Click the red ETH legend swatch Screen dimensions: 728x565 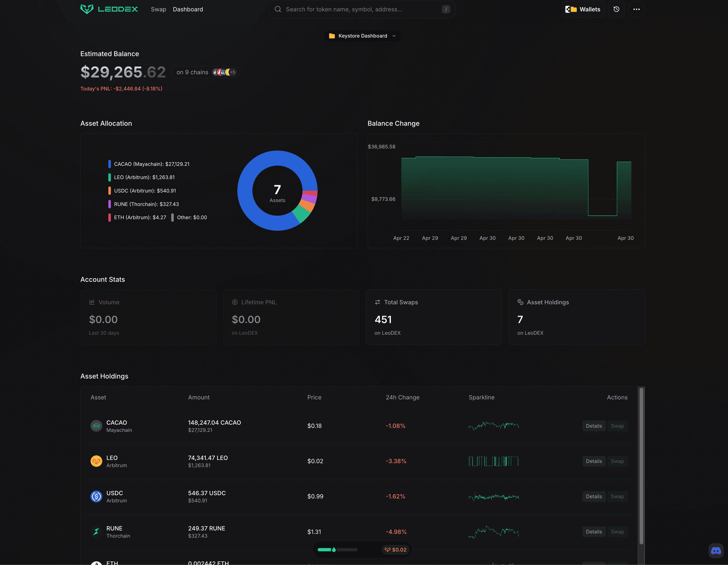[x=109, y=217]
